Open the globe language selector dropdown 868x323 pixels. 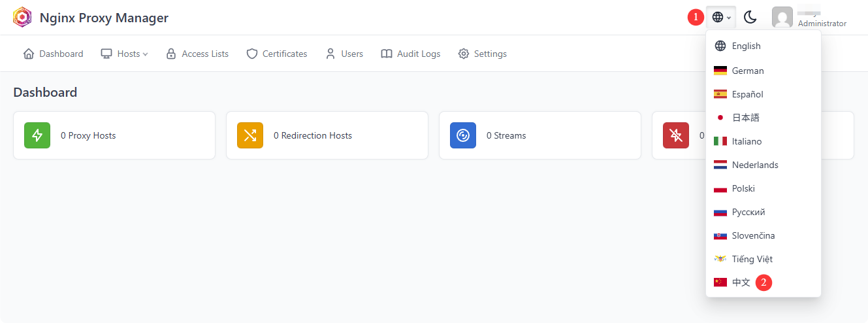click(x=721, y=18)
